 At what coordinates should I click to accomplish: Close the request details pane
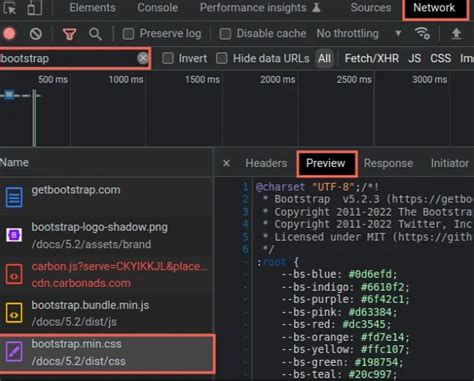tap(226, 163)
